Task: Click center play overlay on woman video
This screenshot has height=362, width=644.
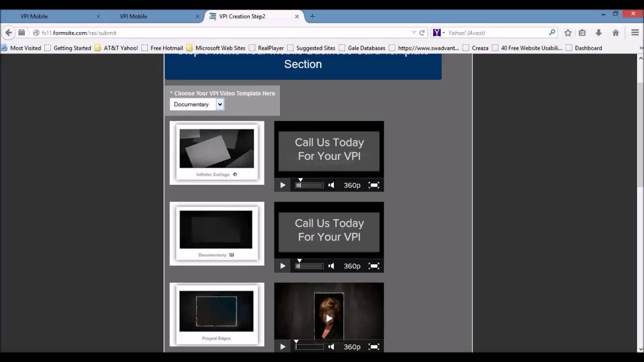Action: (x=329, y=318)
